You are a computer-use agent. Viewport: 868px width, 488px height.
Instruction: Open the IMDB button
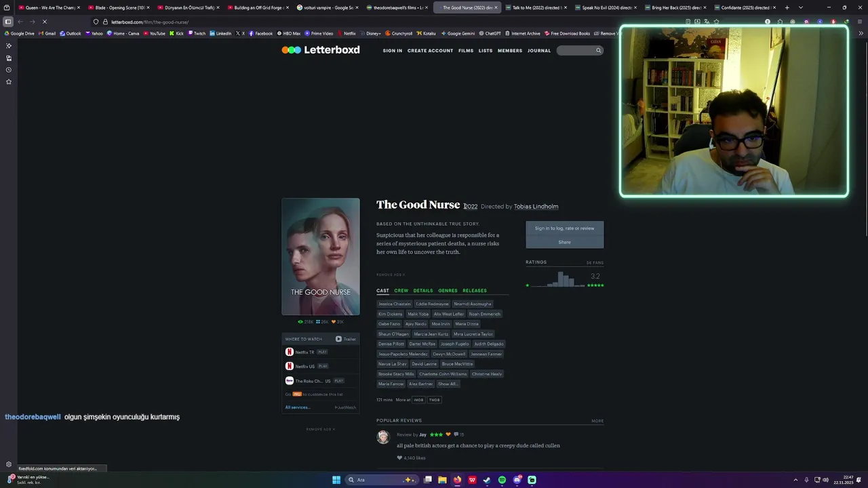point(419,400)
